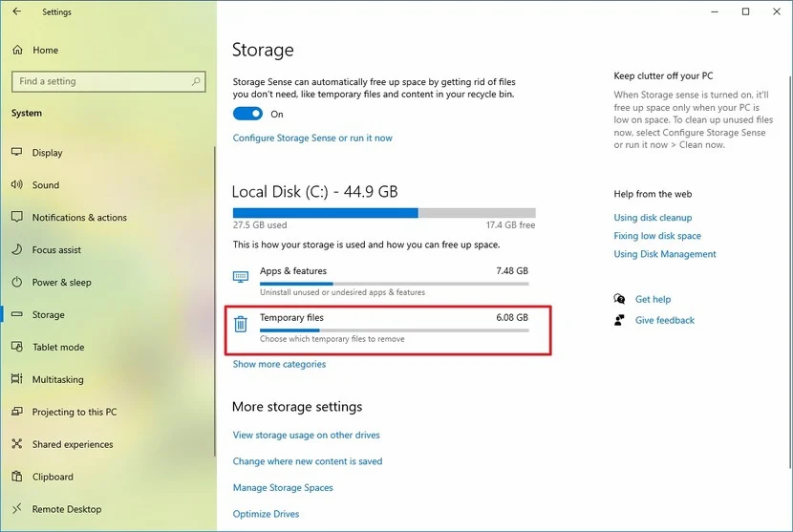Screen dimensions: 793x532
Task: Click the 17.4 GB free label
Action: point(510,225)
